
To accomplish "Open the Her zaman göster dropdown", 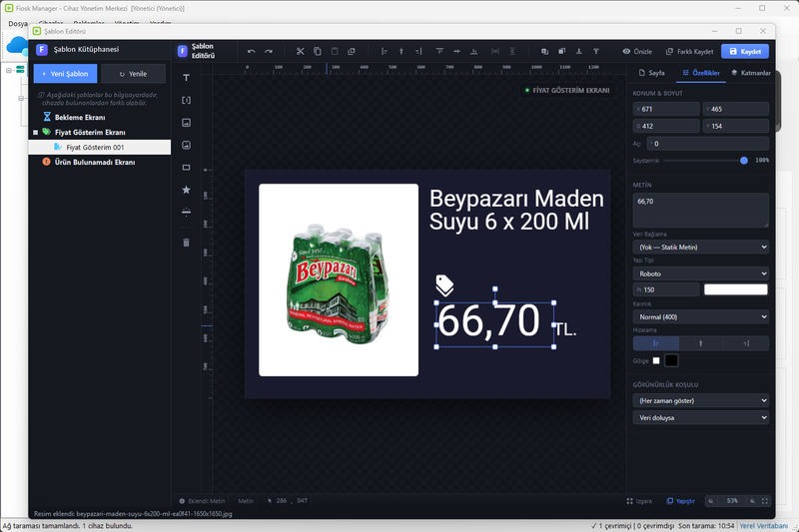I will (701, 400).
